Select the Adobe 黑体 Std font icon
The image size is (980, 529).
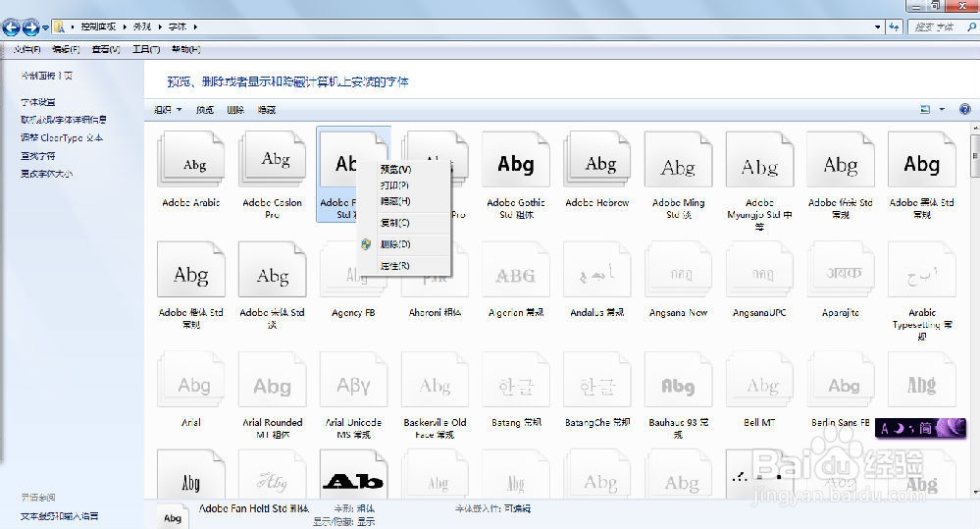click(922, 159)
